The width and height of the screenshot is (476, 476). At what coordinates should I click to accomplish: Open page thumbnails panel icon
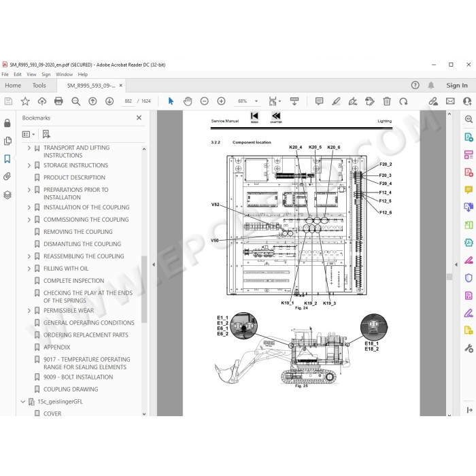pyautogui.click(x=7, y=141)
